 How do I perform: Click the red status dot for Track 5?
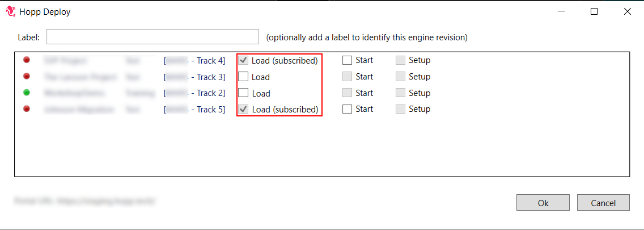click(26, 109)
